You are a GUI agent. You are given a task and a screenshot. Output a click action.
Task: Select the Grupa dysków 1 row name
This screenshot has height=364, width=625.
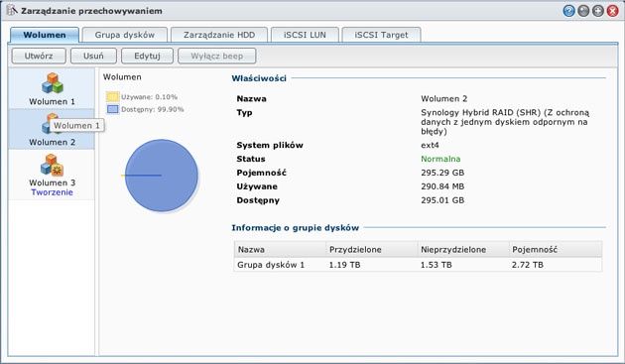(271, 265)
